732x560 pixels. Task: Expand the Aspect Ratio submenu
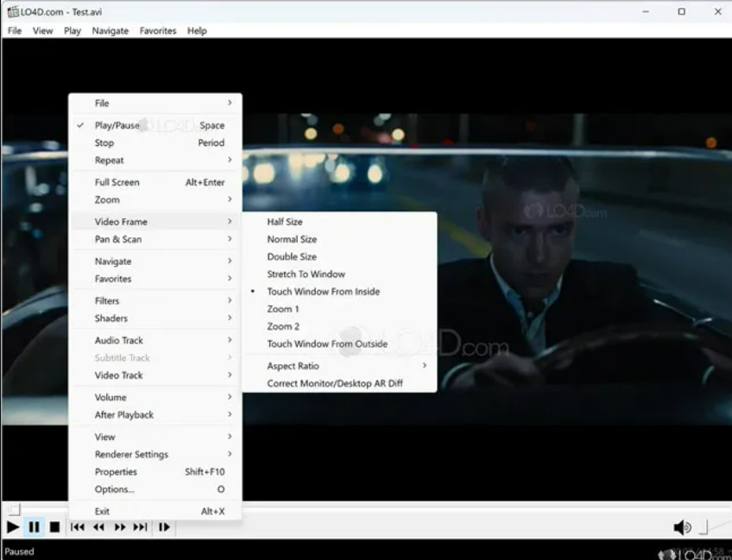tap(293, 366)
